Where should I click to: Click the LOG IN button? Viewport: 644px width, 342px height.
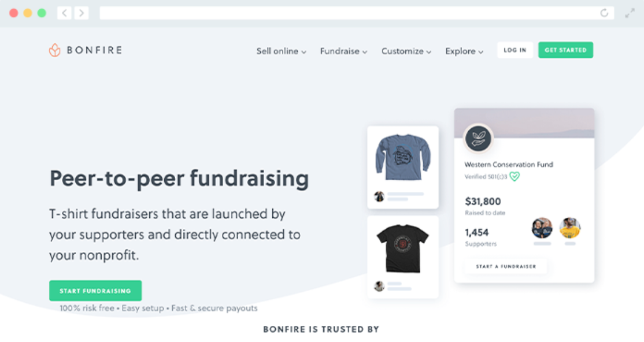[515, 50]
